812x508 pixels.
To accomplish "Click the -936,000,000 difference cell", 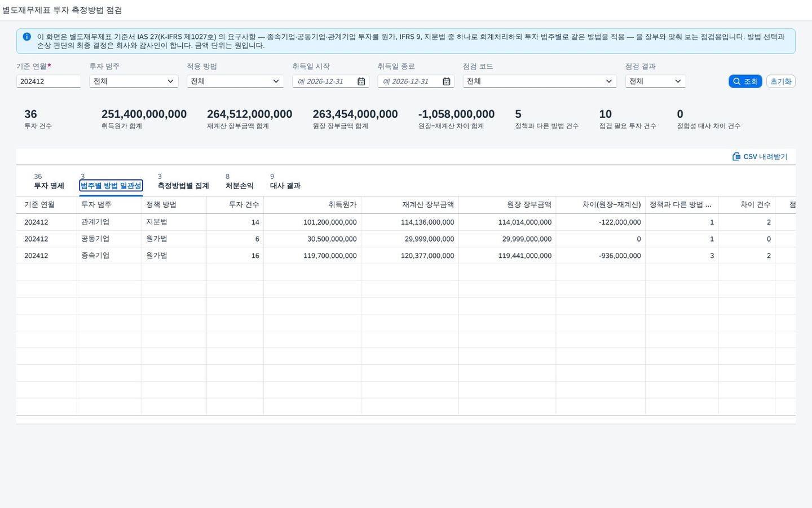I will [601, 256].
